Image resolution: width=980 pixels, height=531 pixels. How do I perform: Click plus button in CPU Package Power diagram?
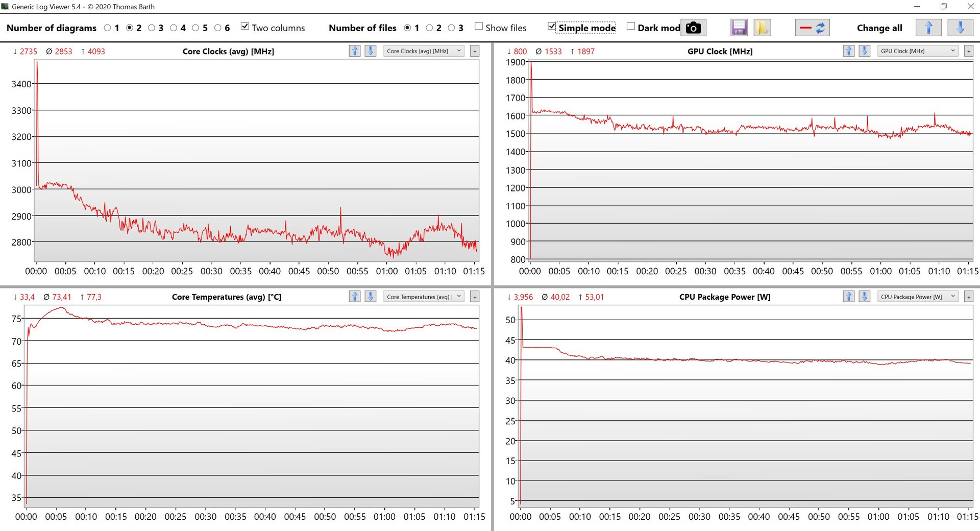click(968, 297)
